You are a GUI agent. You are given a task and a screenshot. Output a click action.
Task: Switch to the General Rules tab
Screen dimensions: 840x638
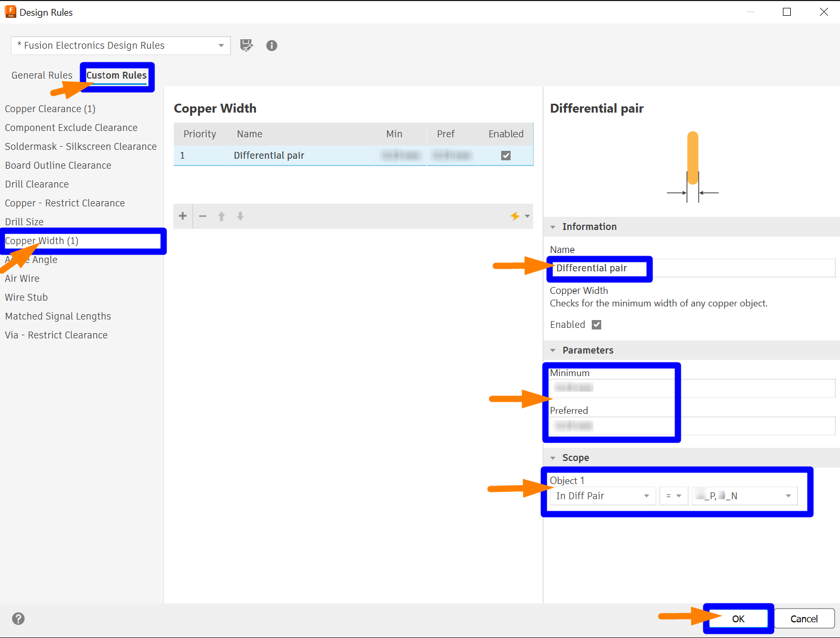[x=42, y=75]
